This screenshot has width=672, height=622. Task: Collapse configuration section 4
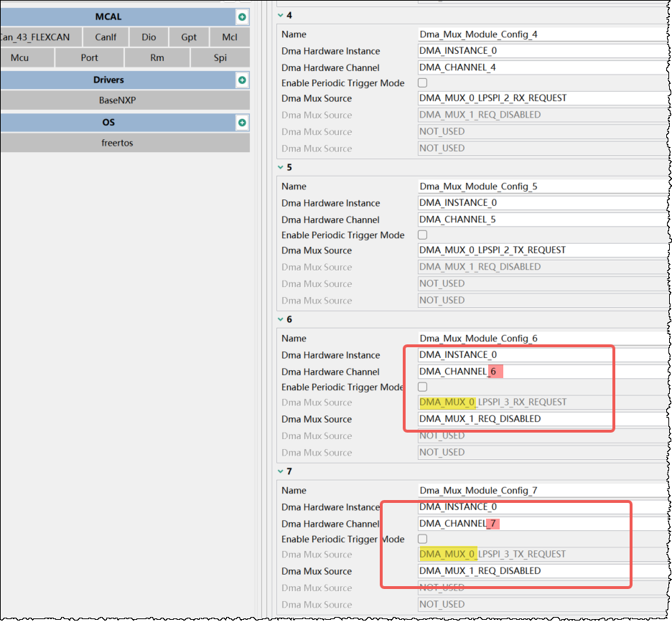280,15
